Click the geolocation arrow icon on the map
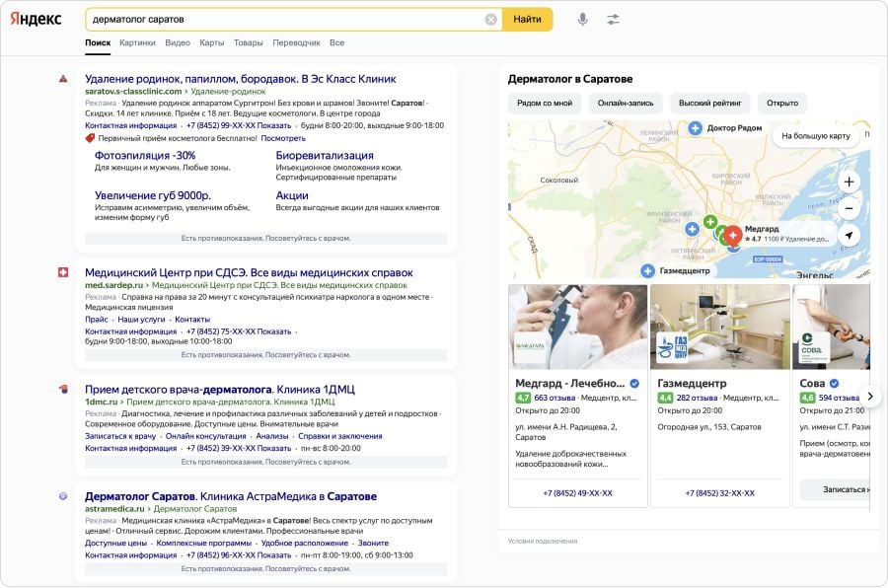Viewport: 888px width, 588px height. click(x=848, y=236)
